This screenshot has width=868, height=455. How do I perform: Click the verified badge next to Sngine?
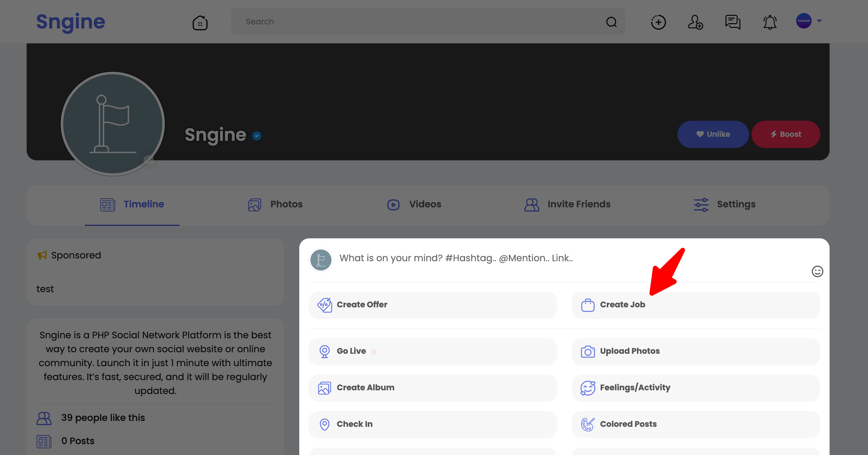(257, 136)
